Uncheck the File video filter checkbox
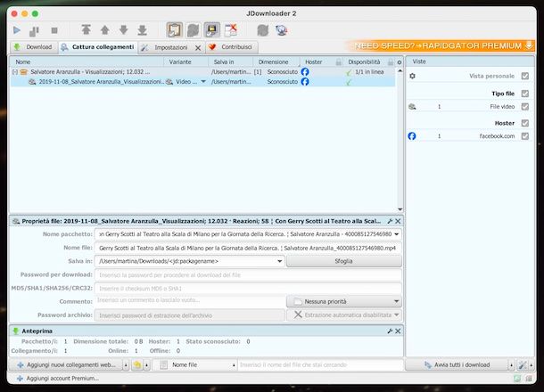The image size is (544, 392). pyautogui.click(x=525, y=106)
